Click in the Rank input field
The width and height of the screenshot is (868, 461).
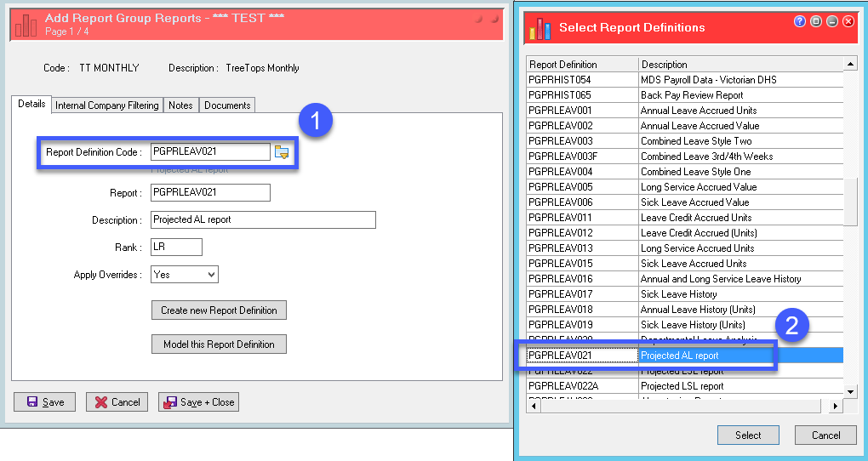pyautogui.click(x=176, y=248)
